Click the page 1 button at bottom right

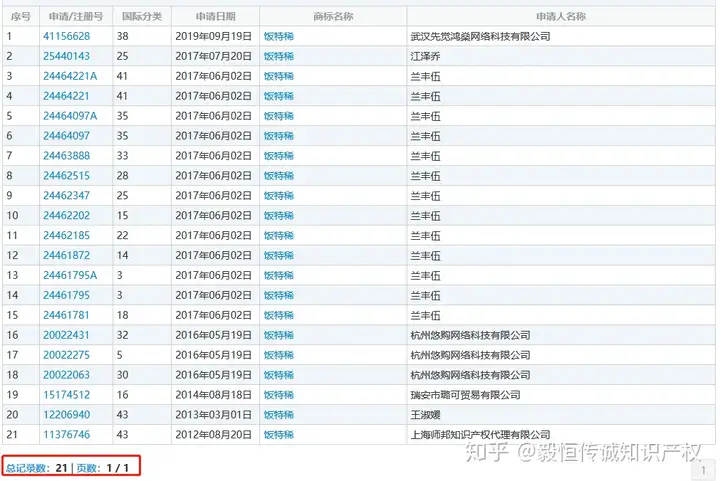[x=703, y=470]
